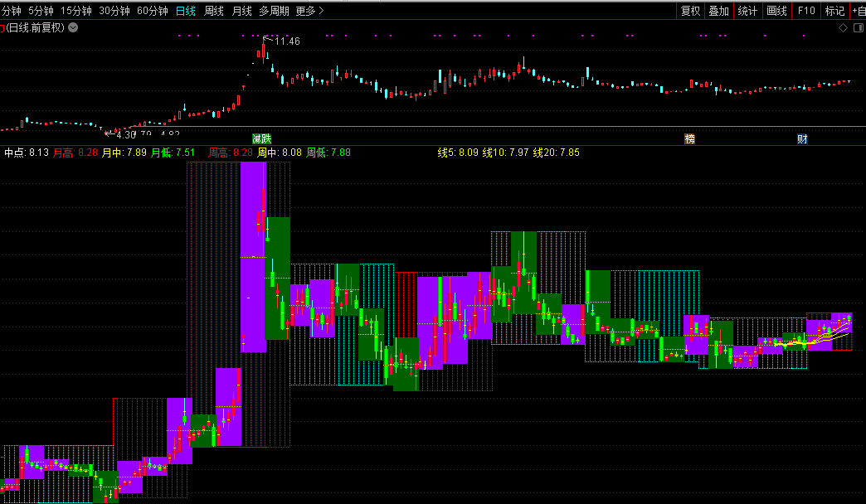Screen dimensions: 866x504
Task: Click the 榜 marker icon on timeline
Action: pos(689,138)
